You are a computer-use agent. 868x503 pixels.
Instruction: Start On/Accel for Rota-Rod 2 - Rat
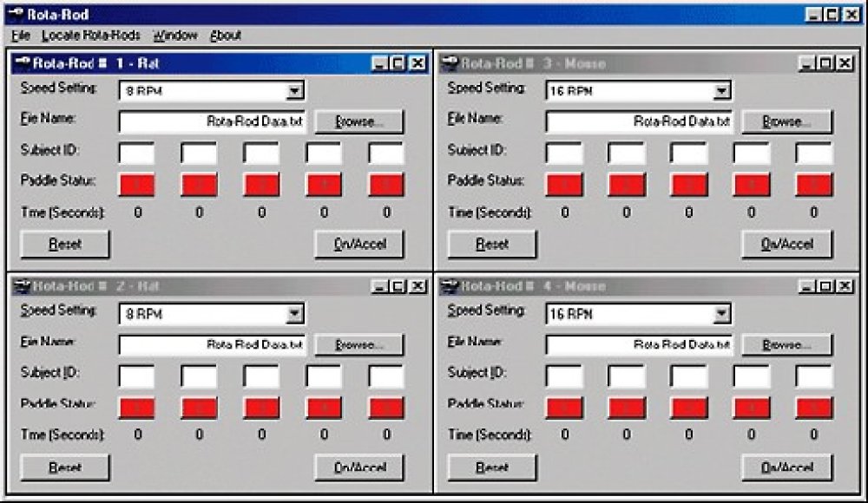coord(359,467)
